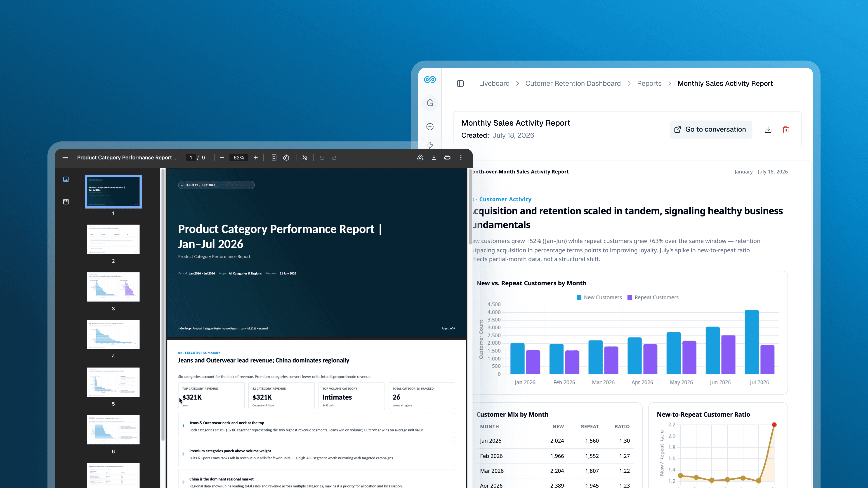Select page 1 thumbnail
Image resolution: width=868 pixels, height=488 pixels.
(113, 191)
